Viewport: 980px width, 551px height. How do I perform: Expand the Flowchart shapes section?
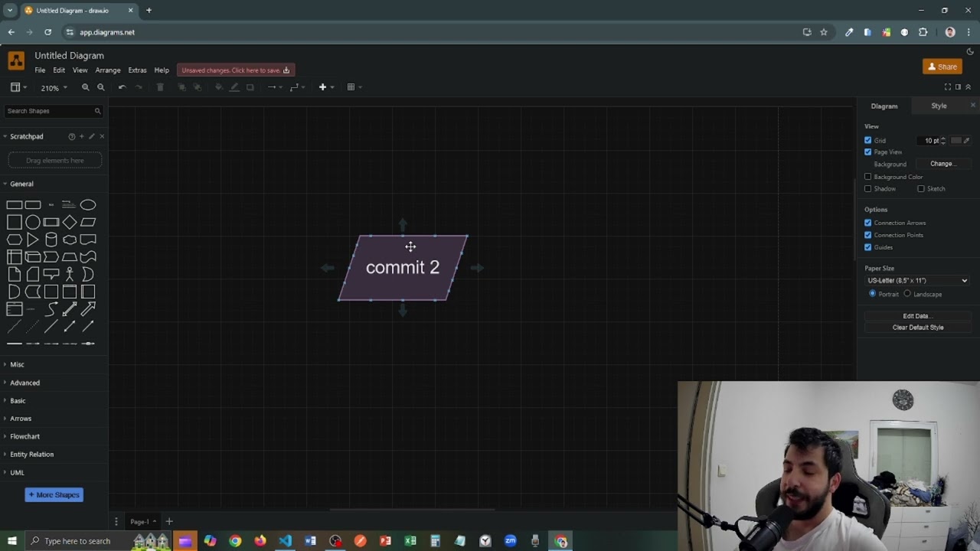[24, 436]
